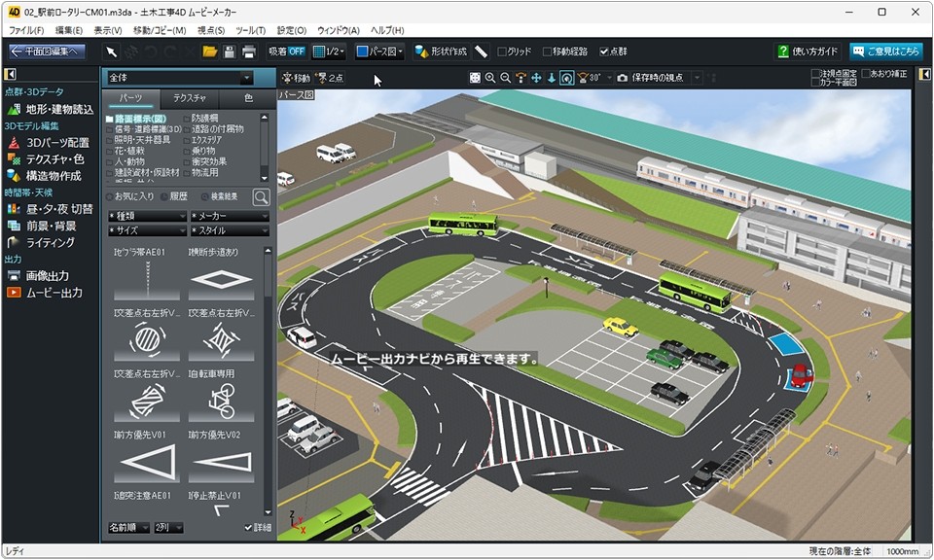Viewport: 934px width, 560px height.
Task: Switch to the テクスチャ tab
Action: (x=190, y=99)
